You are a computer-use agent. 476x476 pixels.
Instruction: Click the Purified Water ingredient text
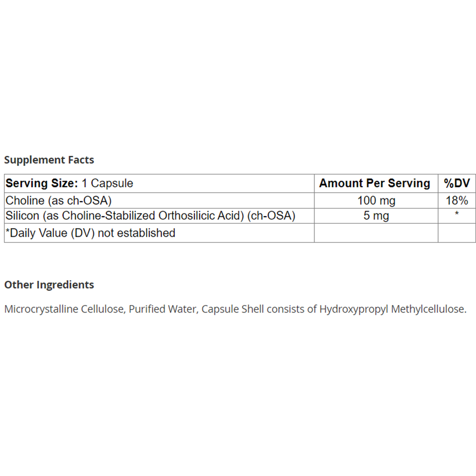click(x=163, y=309)
